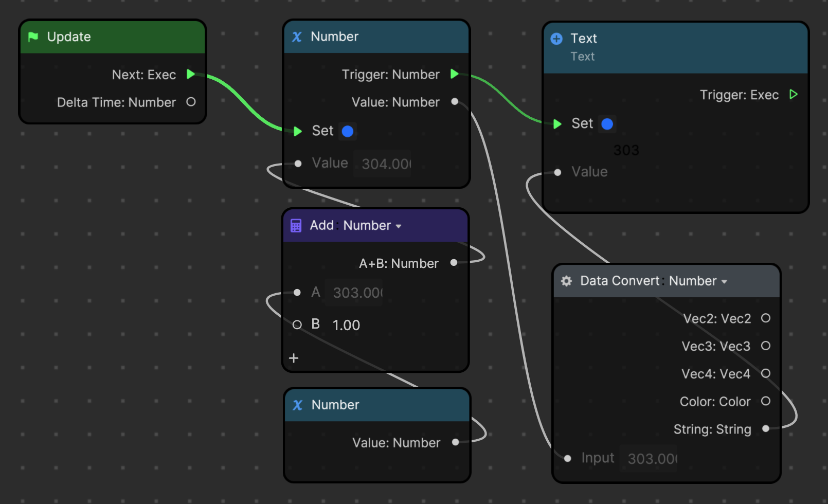Image resolution: width=828 pixels, height=504 pixels.
Task: Click the green flag icon on Update node
Action: [33, 37]
